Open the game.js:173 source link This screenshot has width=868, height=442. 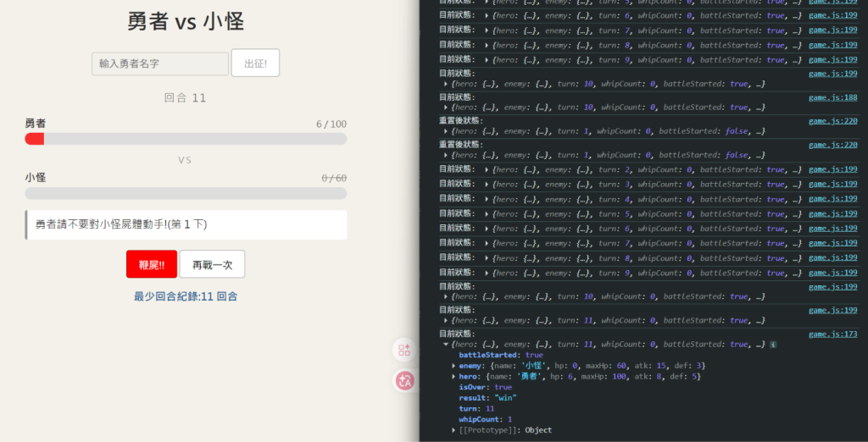[x=832, y=334]
